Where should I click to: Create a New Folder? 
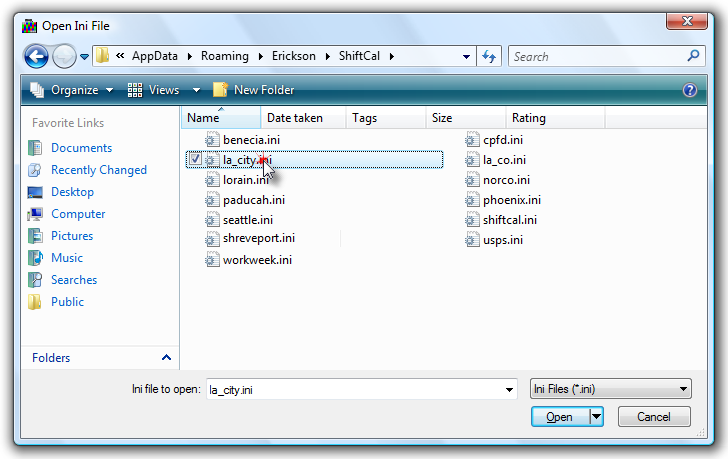tap(254, 90)
